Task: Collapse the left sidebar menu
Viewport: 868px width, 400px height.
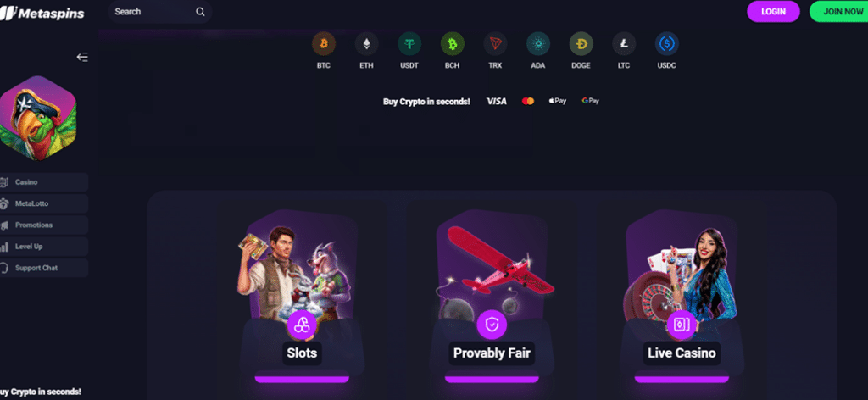Action: pyautogui.click(x=82, y=57)
